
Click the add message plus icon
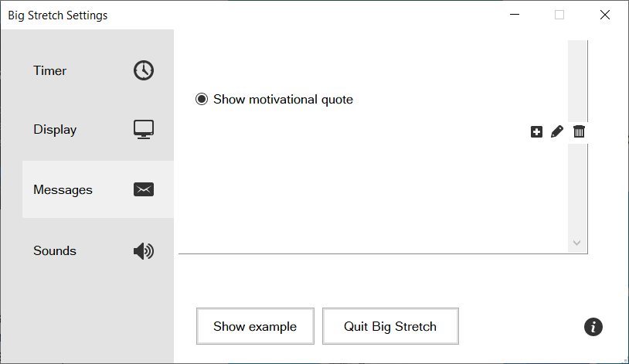[536, 131]
